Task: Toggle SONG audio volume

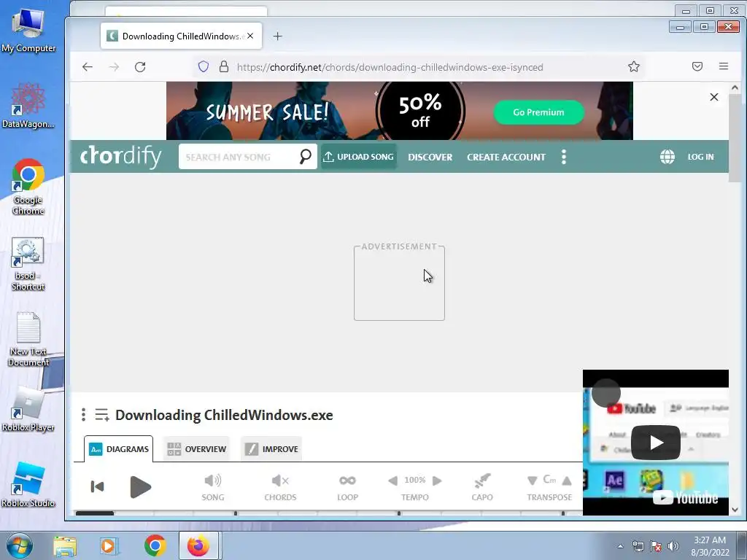Action: coord(212,487)
